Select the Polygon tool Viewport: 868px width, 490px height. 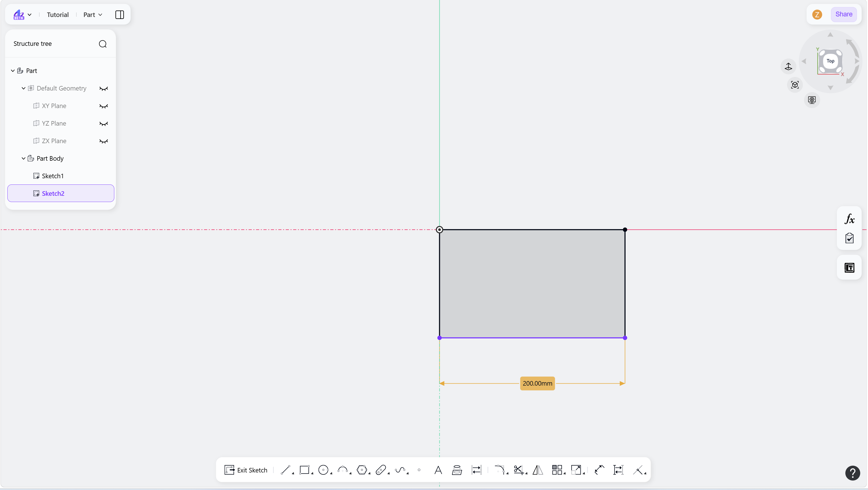click(x=362, y=470)
